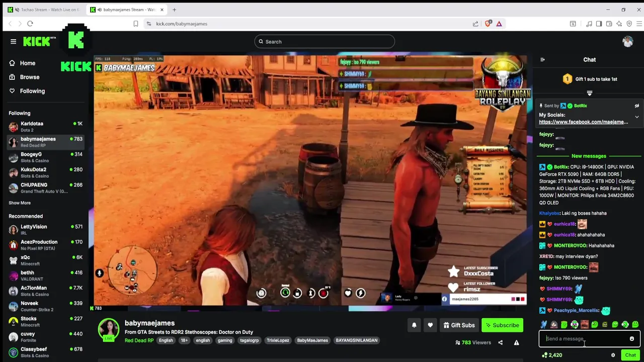Open Brave Rewards triangle icon
This screenshot has width=644, height=362.
click(499, 24)
